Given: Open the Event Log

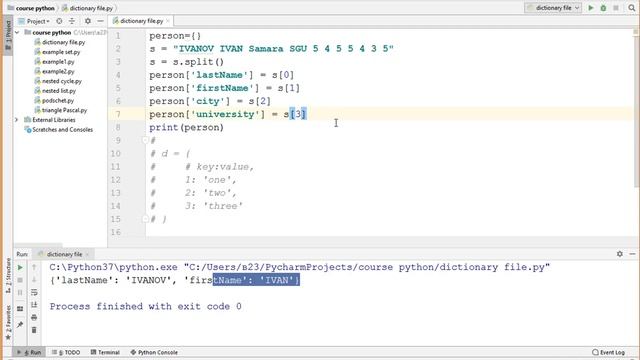Looking at the screenshot, I should pos(608,352).
